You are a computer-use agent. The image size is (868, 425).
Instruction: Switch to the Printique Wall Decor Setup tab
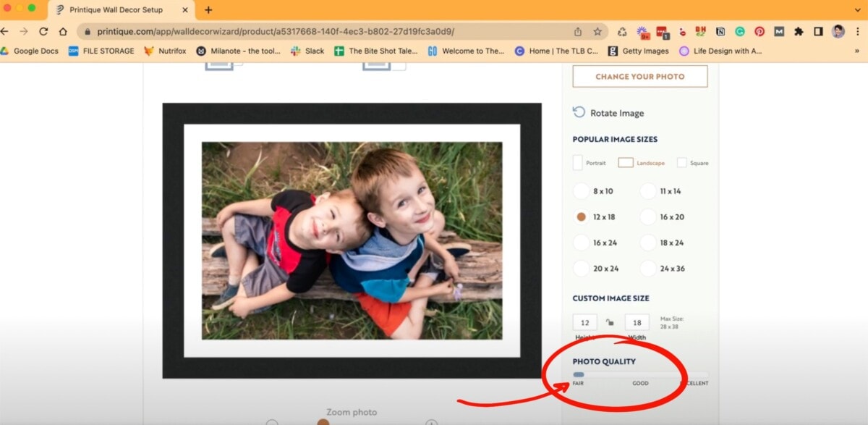(116, 10)
